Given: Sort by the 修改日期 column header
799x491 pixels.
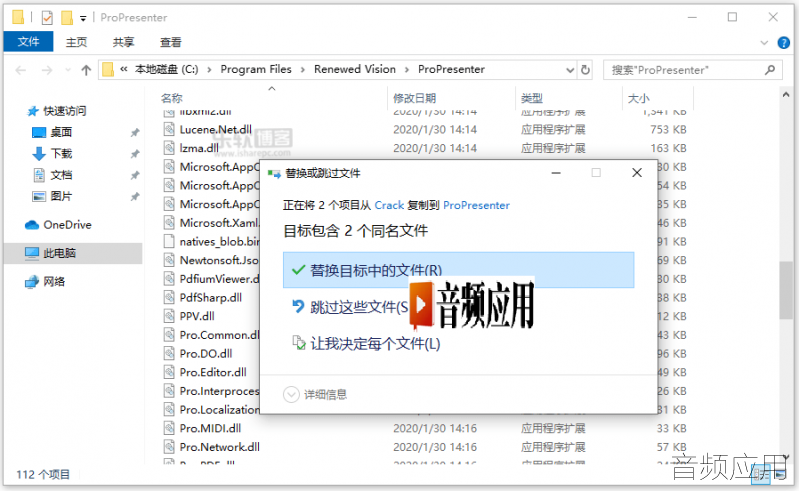Looking at the screenshot, I should [414, 98].
